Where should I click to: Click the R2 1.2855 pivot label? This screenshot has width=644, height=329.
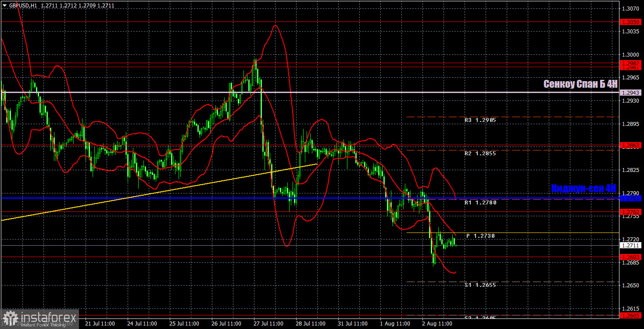[x=480, y=153]
